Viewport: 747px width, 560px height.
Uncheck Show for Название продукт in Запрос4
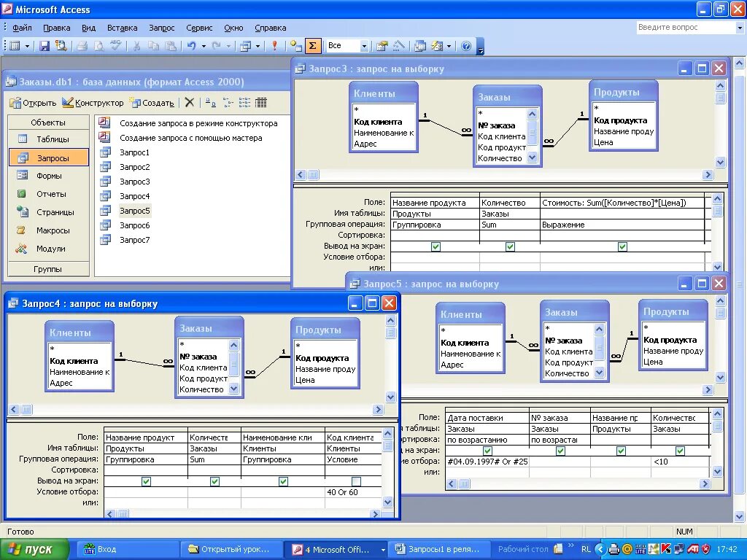(x=146, y=481)
